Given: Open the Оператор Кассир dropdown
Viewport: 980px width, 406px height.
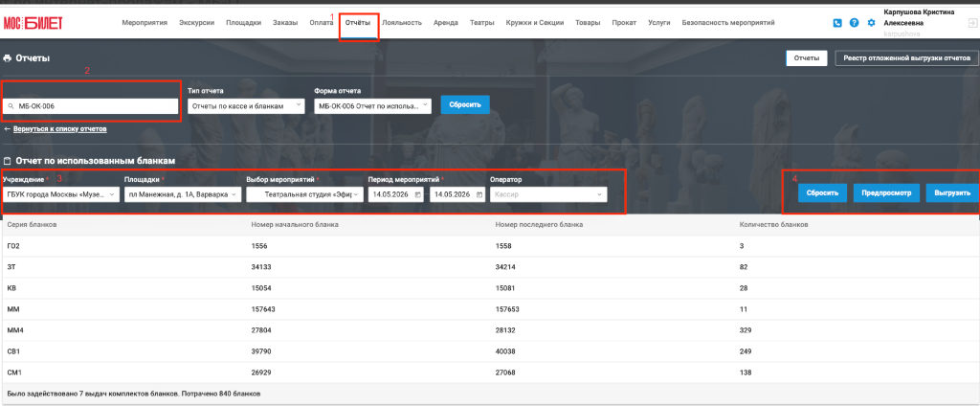Looking at the screenshot, I should click(548, 194).
